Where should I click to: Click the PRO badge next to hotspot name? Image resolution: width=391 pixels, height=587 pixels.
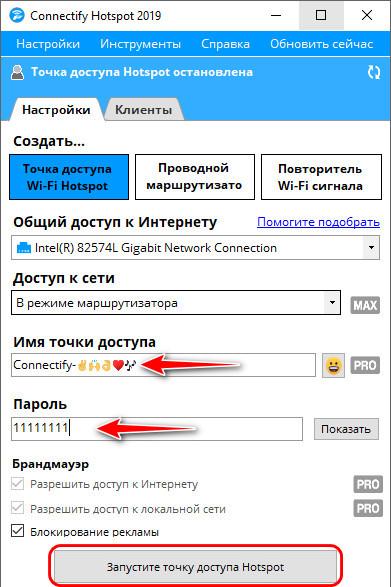pos(365,365)
